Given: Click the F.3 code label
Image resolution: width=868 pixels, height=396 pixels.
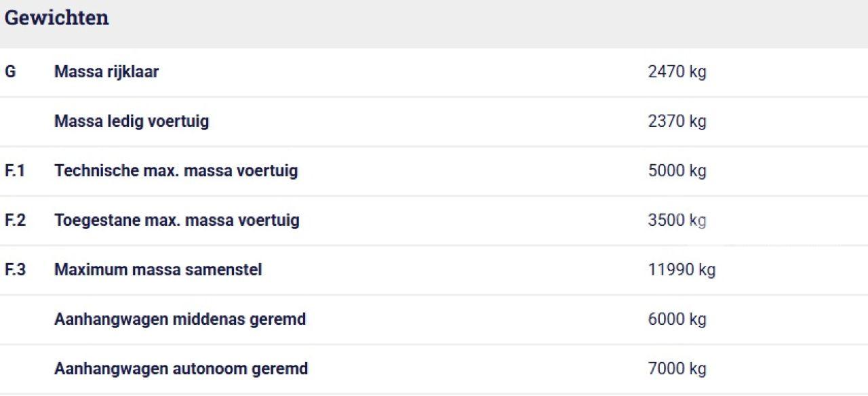Looking at the screenshot, I should [15, 270].
